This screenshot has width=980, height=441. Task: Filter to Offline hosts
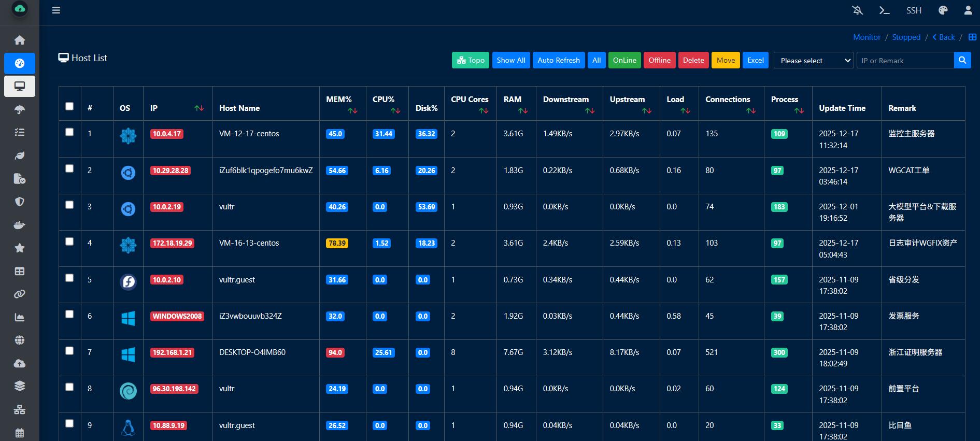pos(660,60)
